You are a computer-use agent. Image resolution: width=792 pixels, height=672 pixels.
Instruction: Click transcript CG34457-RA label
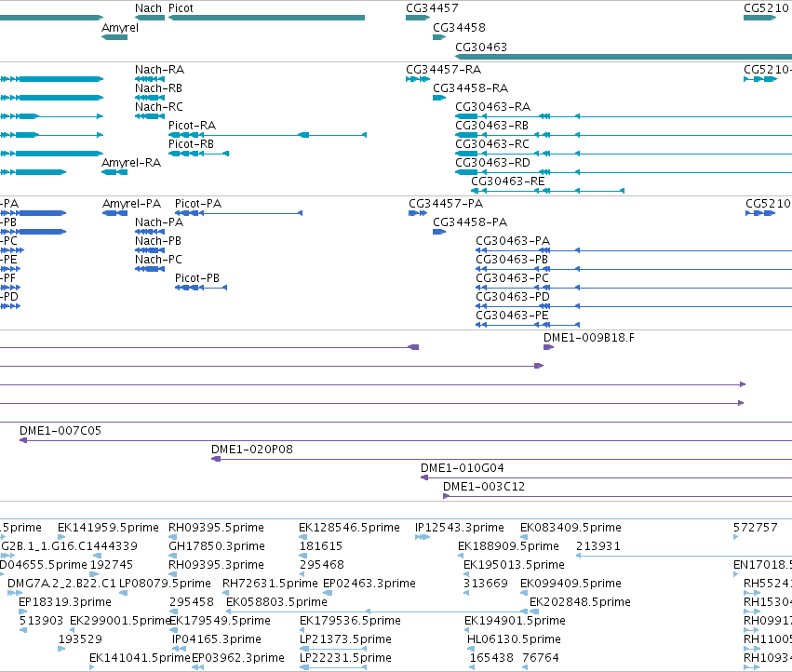pyautogui.click(x=444, y=70)
